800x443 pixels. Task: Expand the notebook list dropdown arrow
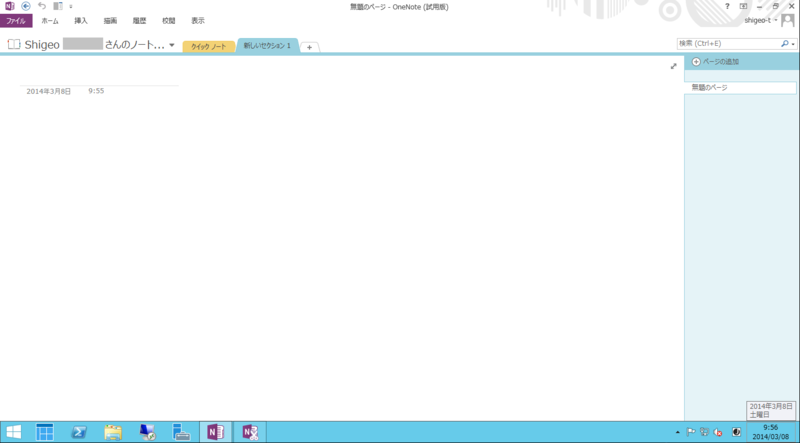tap(172, 45)
